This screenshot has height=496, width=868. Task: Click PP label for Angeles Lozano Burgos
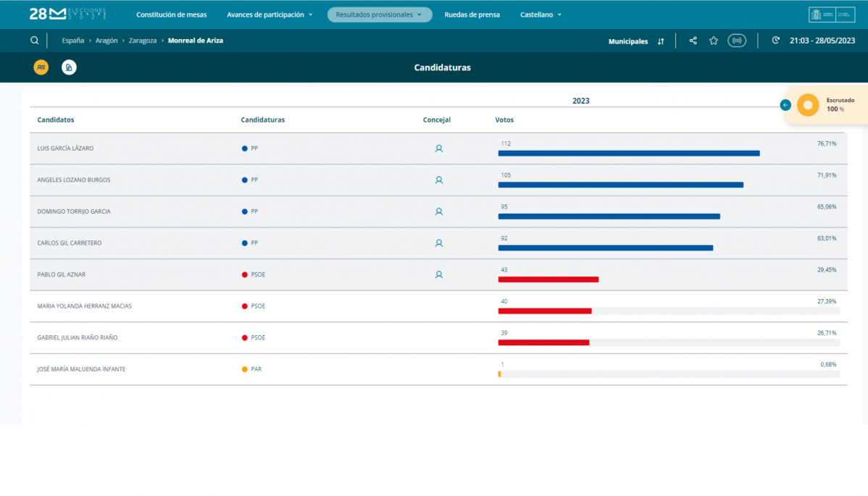click(254, 180)
